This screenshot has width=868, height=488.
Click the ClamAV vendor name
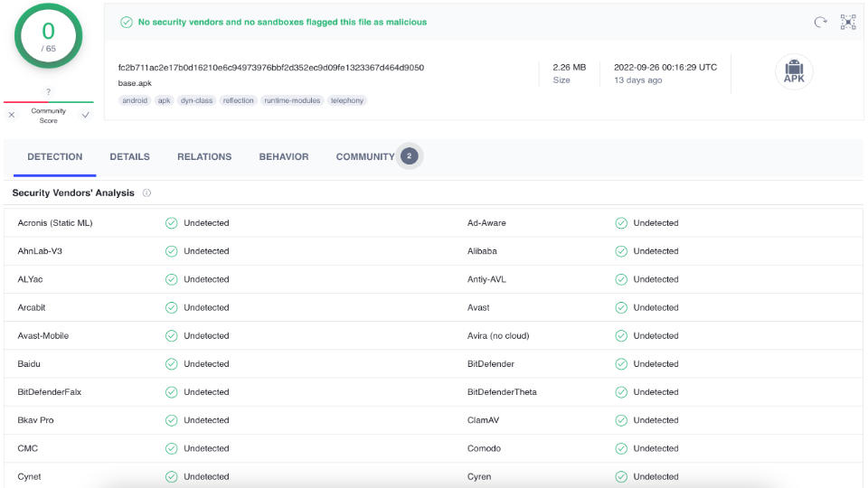tap(483, 420)
